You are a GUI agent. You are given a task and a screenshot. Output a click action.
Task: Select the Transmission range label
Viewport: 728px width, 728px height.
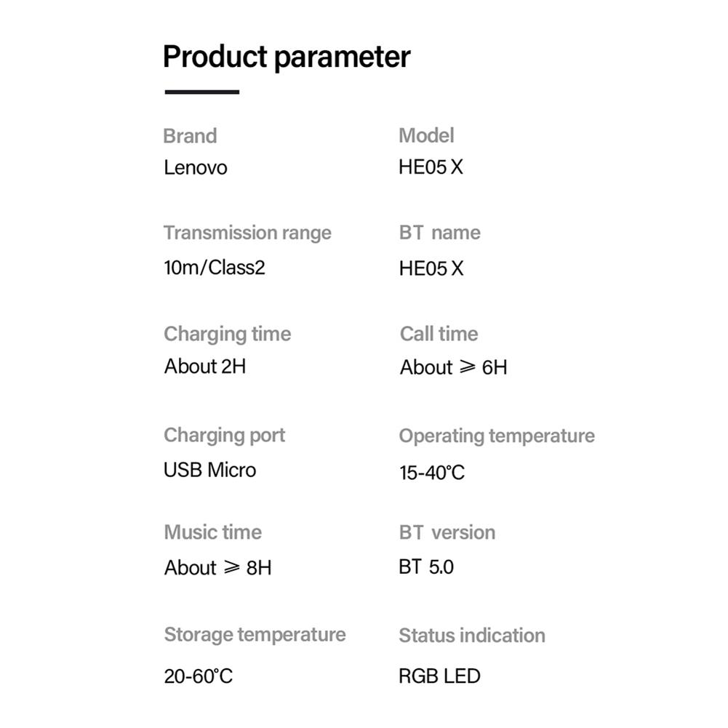[x=247, y=233]
